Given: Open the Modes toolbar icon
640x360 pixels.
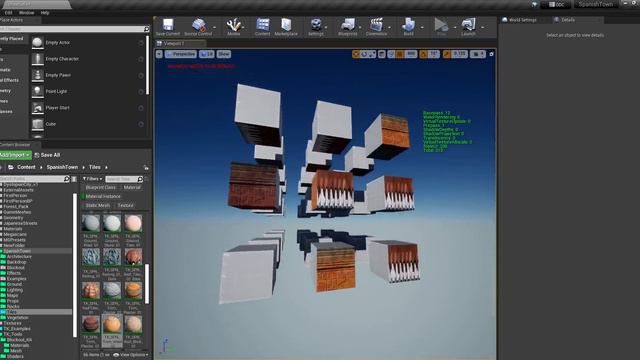Looking at the screenshot, I should coord(233,24).
